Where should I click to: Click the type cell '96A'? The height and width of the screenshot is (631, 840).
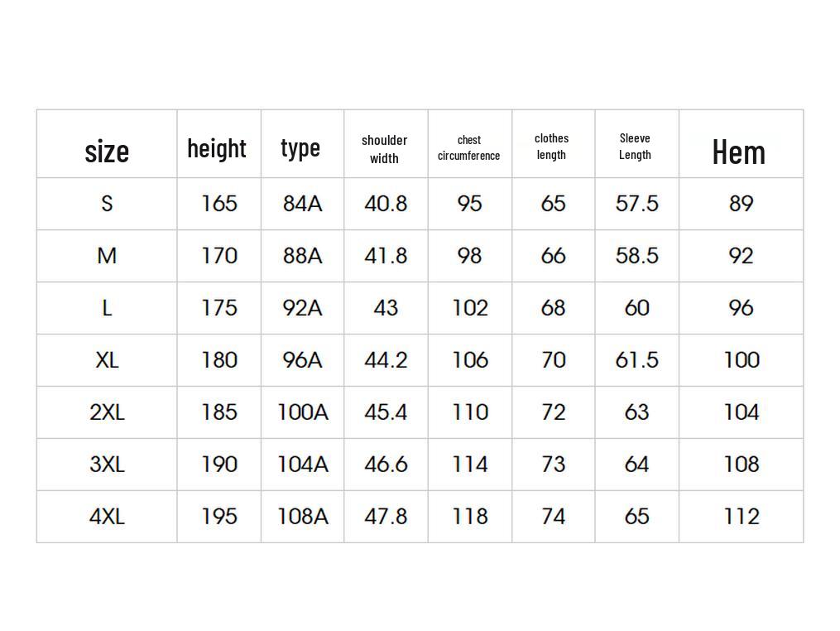point(302,360)
